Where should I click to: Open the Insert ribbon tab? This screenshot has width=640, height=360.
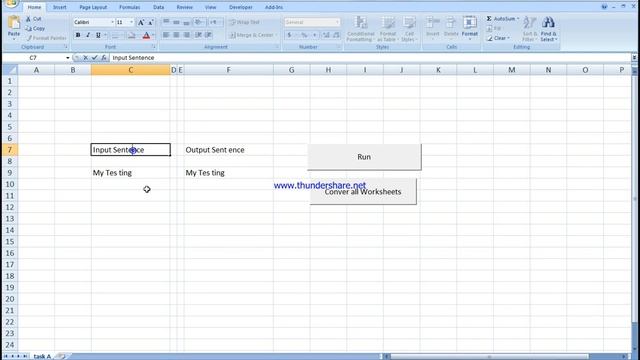(60, 7)
